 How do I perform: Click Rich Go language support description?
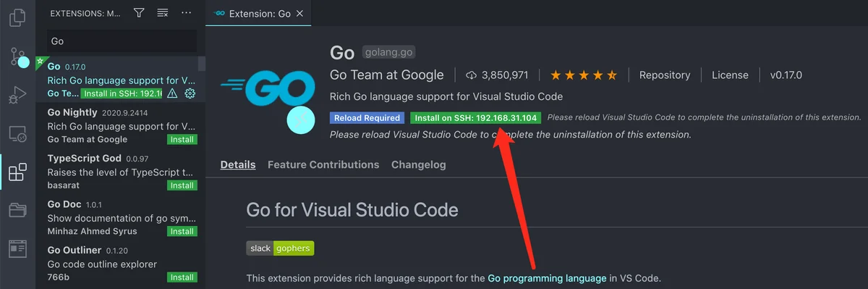click(x=446, y=96)
